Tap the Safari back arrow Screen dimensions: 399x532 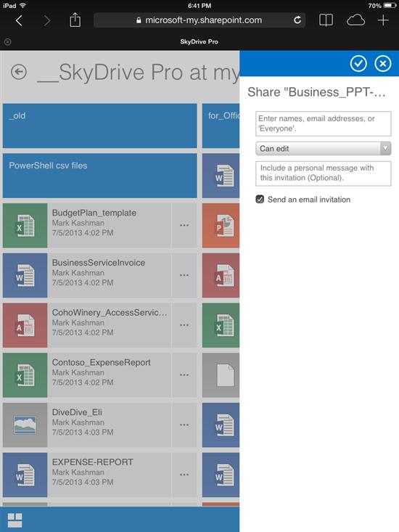19,20
